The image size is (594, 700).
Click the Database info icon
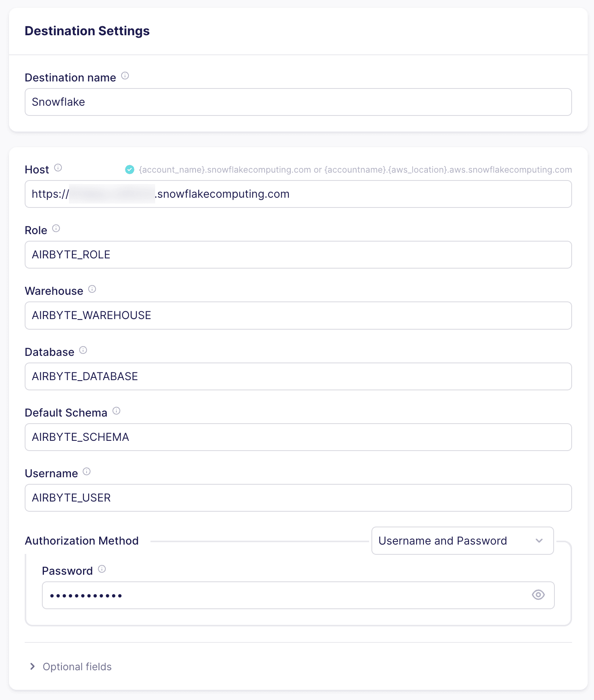click(83, 350)
